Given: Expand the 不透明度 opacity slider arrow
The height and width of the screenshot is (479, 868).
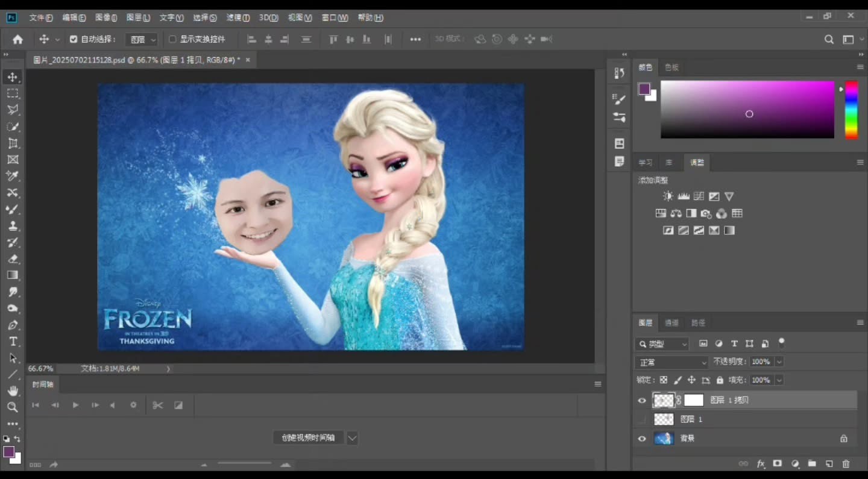Looking at the screenshot, I should click(779, 362).
